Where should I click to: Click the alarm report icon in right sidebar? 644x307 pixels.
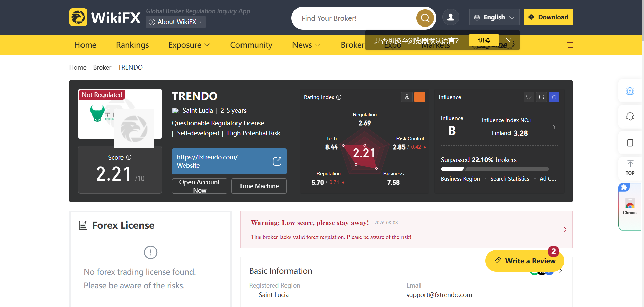tap(630, 90)
